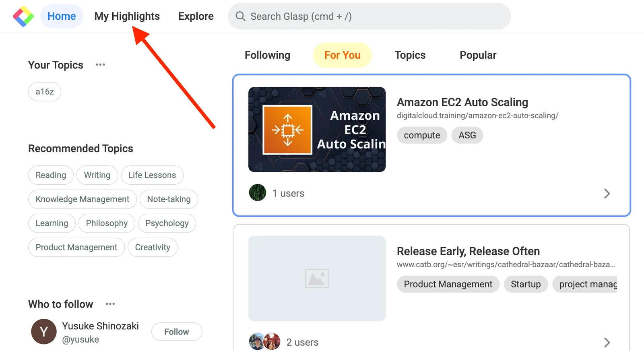644x351 pixels.
Task: Expand the Amazon EC2 Auto Scaling card chevron
Action: coord(607,194)
